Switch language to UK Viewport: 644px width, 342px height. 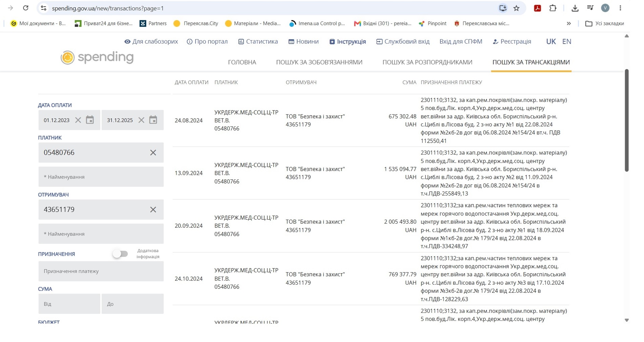pos(551,41)
